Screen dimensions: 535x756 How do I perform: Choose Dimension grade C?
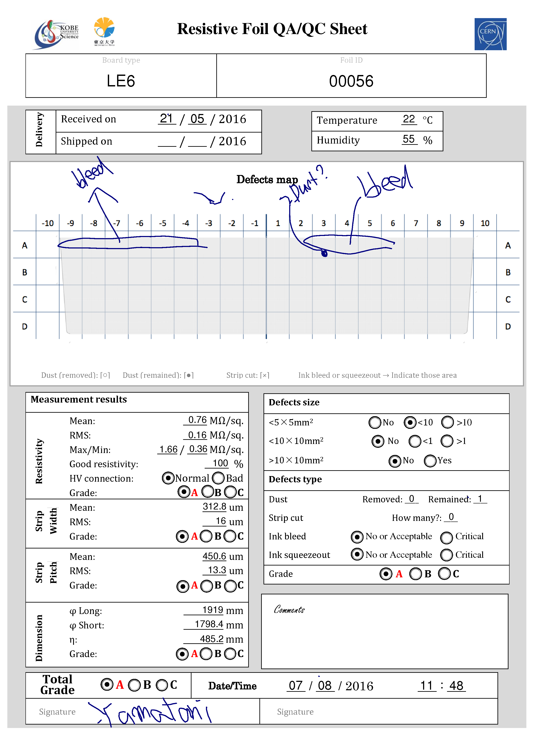230,654
